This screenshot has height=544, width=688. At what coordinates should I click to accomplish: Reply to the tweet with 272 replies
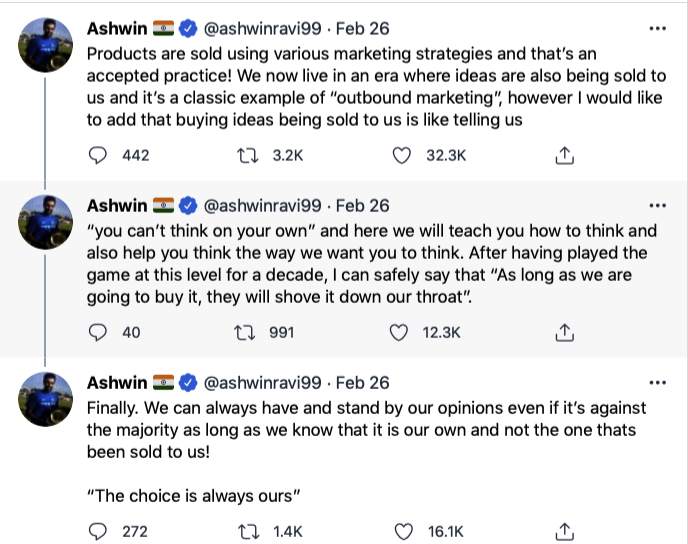tap(98, 530)
